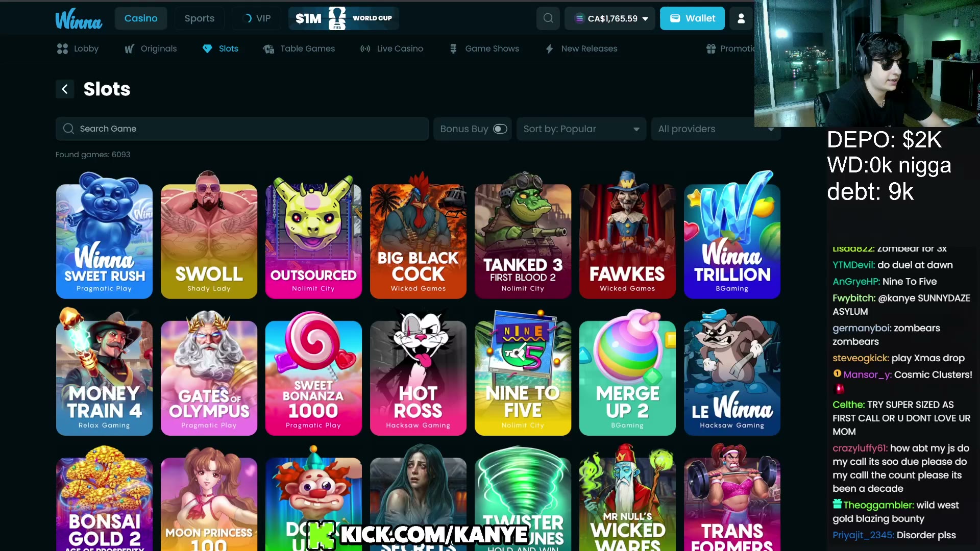Viewport: 980px width, 551px height.
Task: Click the currency coin icon beside balance
Action: [x=579, y=18]
